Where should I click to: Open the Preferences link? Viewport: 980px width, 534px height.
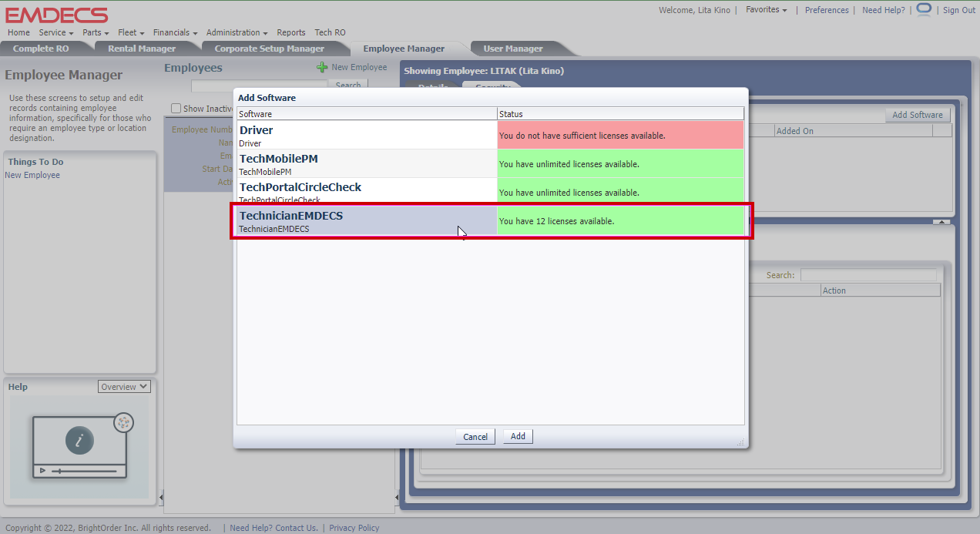point(827,10)
